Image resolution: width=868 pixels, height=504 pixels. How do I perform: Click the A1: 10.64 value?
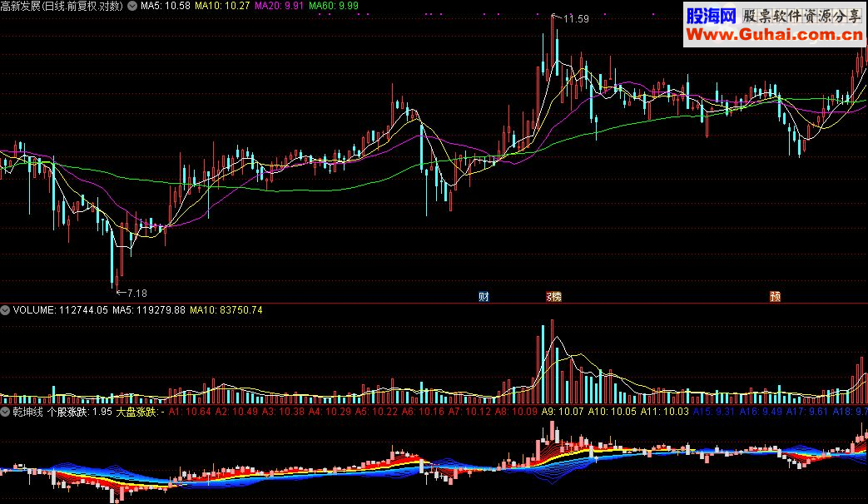click(189, 413)
